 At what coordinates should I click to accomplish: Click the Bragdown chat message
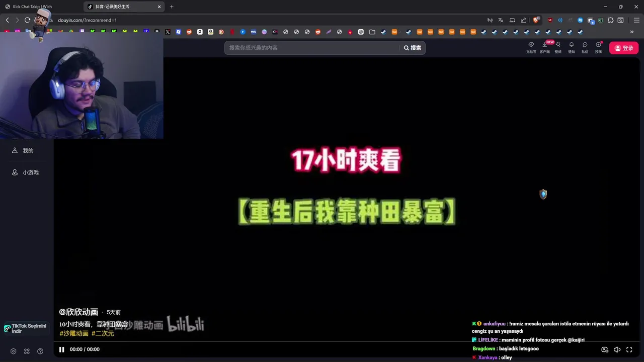tap(506, 348)
